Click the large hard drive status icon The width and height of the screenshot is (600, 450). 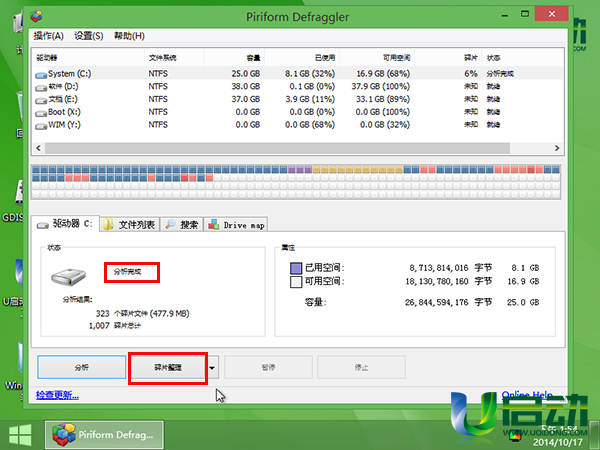pyautogui.click(x=68, y=276)
